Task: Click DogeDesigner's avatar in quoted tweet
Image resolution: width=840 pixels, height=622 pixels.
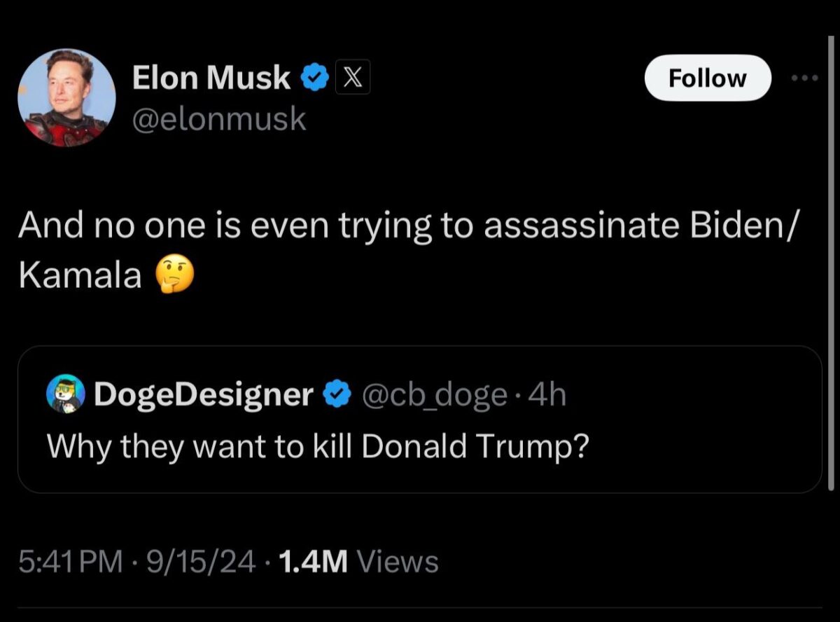Action: tap(65, 394)
